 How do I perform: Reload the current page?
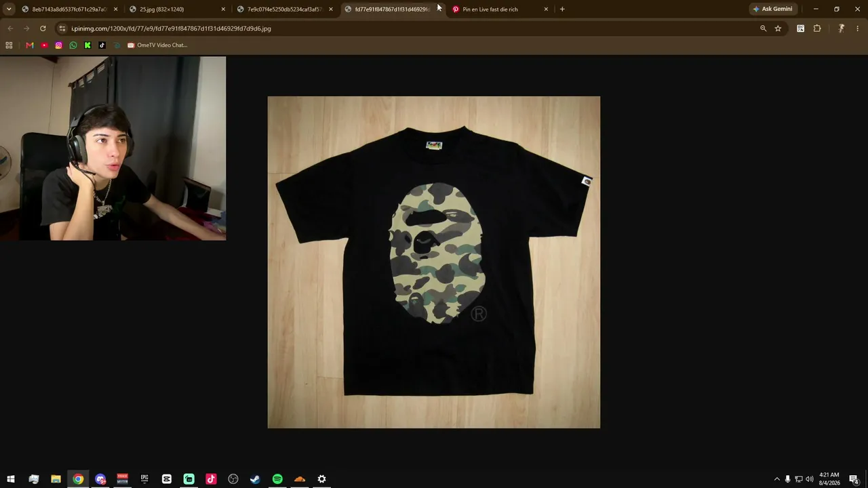43,28
